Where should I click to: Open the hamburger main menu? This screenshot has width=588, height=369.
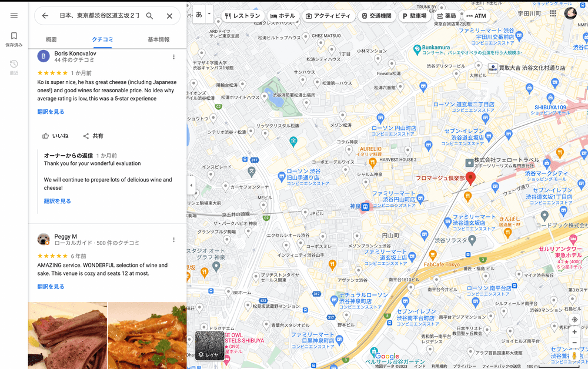click(14, 16)
